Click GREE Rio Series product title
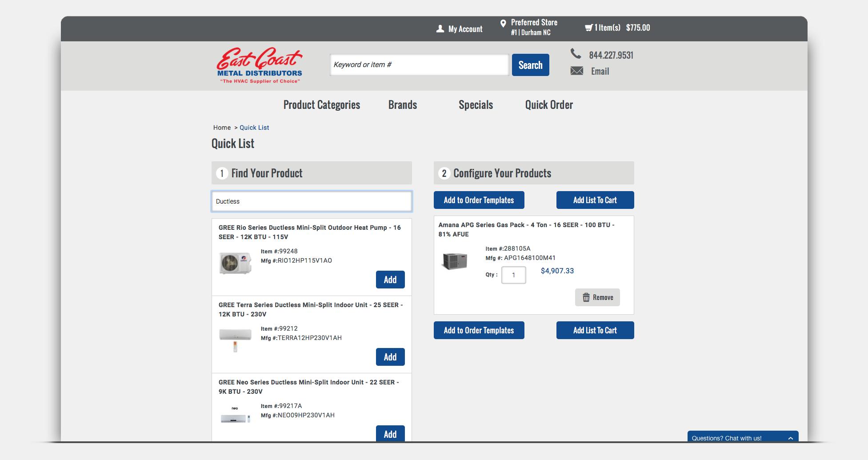 click(310, 232)
